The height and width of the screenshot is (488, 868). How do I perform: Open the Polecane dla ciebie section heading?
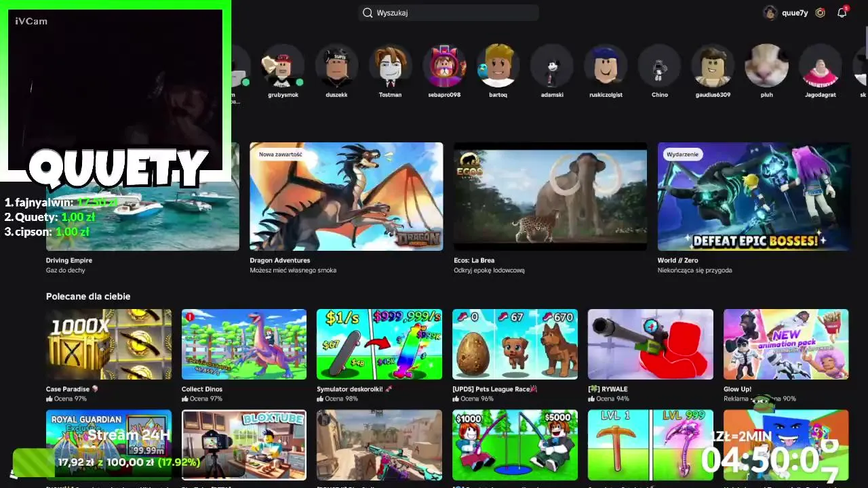[88, 296]
